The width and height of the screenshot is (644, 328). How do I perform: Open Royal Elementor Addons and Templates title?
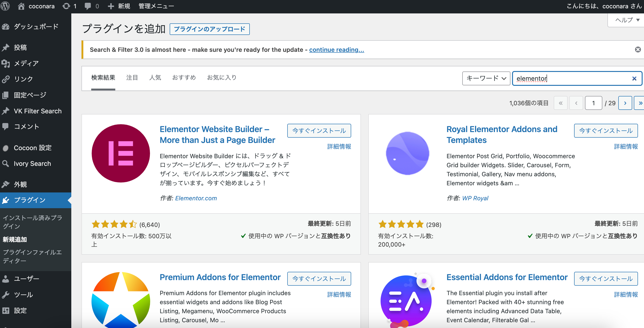[502, 135]
